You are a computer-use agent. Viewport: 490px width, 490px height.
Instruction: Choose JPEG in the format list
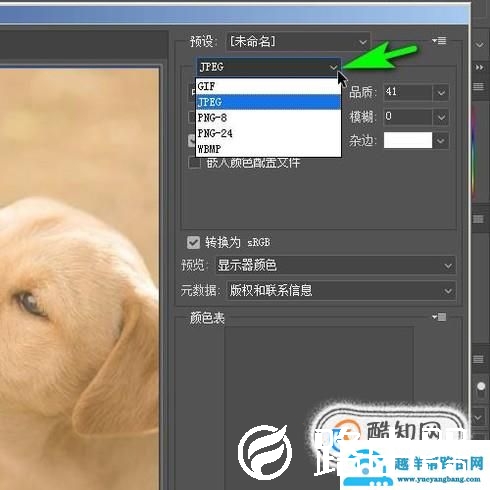[268, 102]
